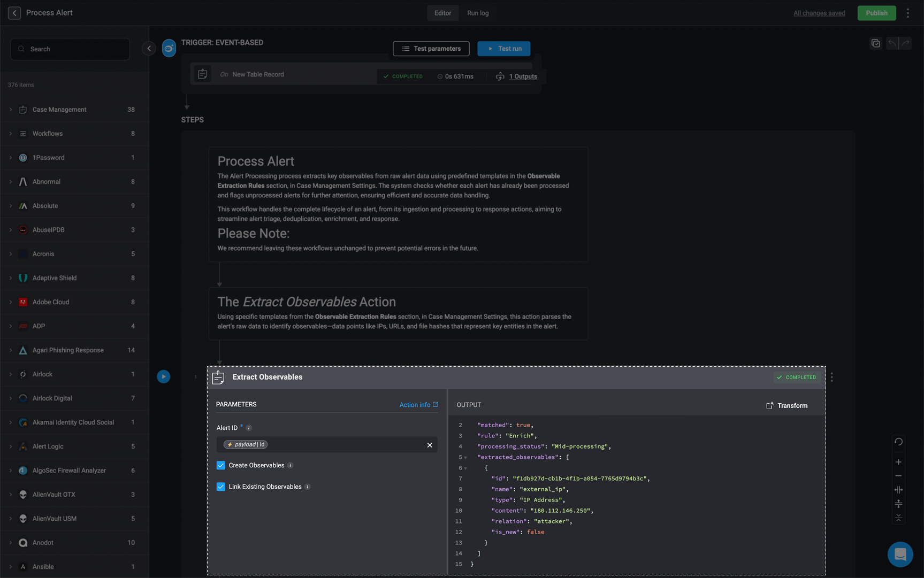Start a Test run
This screenshot has height=578, width=924.
pos(504,49)
